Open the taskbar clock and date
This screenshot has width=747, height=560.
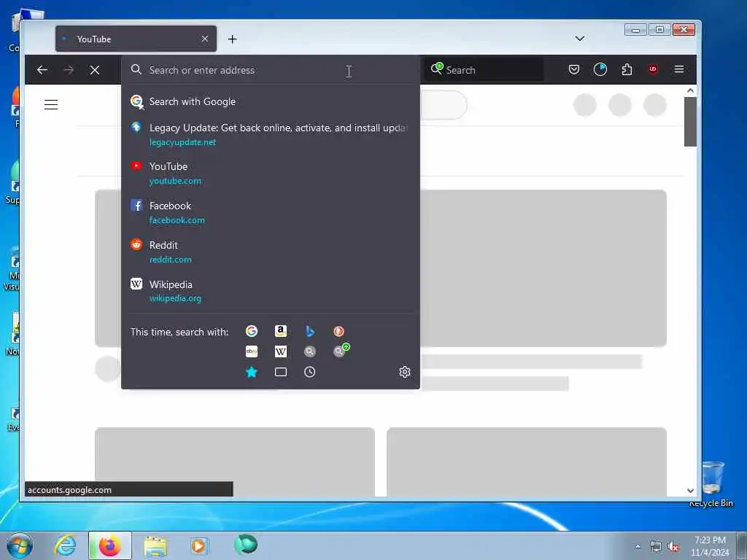[x=710, y=546]
